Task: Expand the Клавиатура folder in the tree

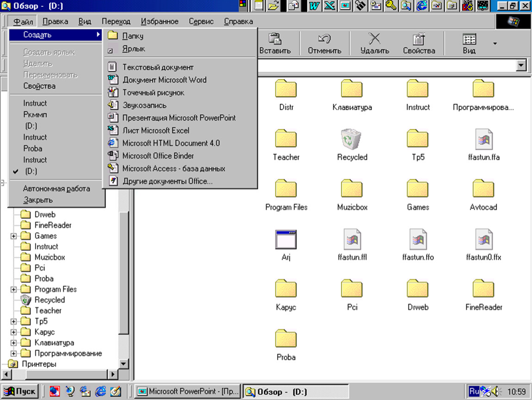Action: point(13,343)
